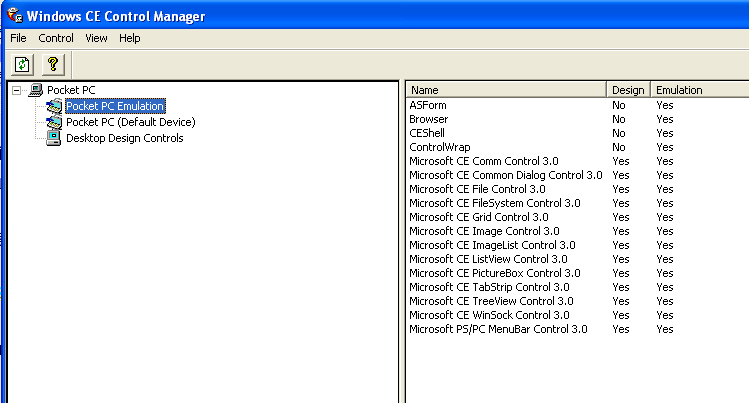
Task: Select Desktop Design Controls tree item
Action: pos(124,138)
